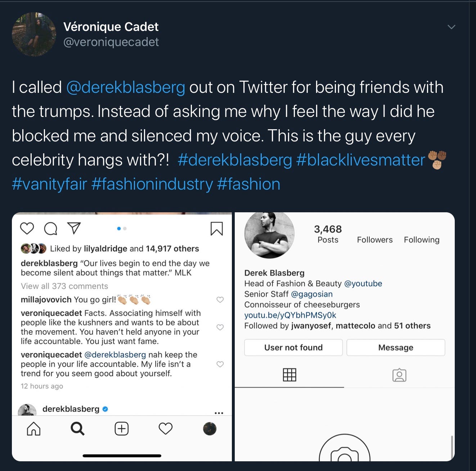
Task: Open the youtu.be/yQYbhPMSy0k bio link
Action: point(290,315)
